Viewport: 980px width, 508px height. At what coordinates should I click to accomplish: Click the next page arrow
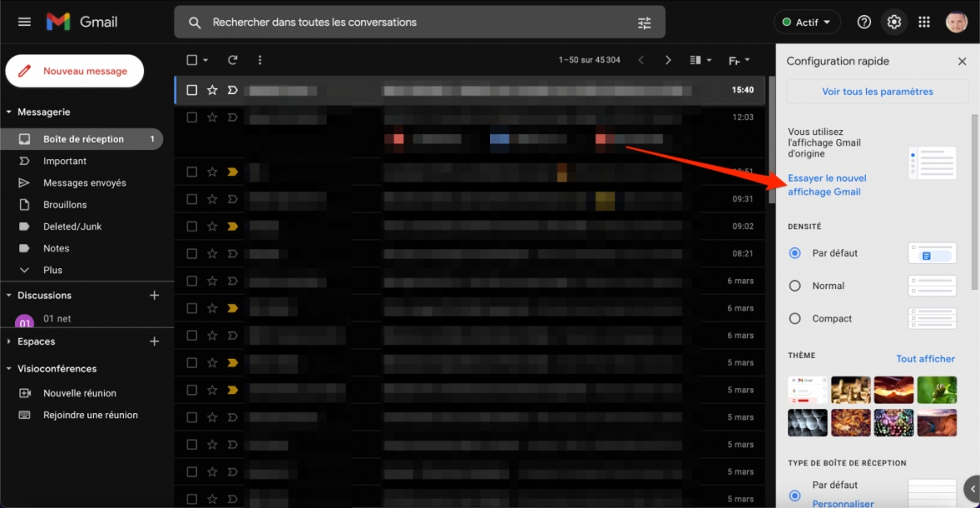(x=668, y=60)
